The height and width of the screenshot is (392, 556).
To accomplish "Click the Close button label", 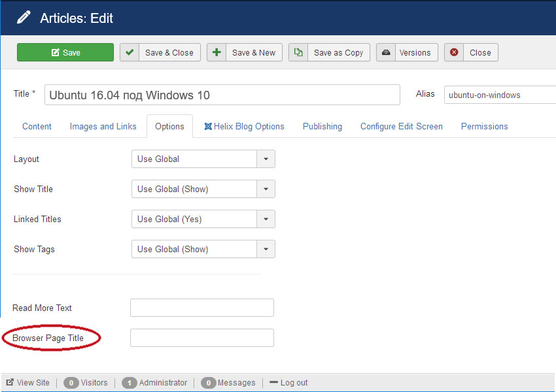I will (481, 53).
